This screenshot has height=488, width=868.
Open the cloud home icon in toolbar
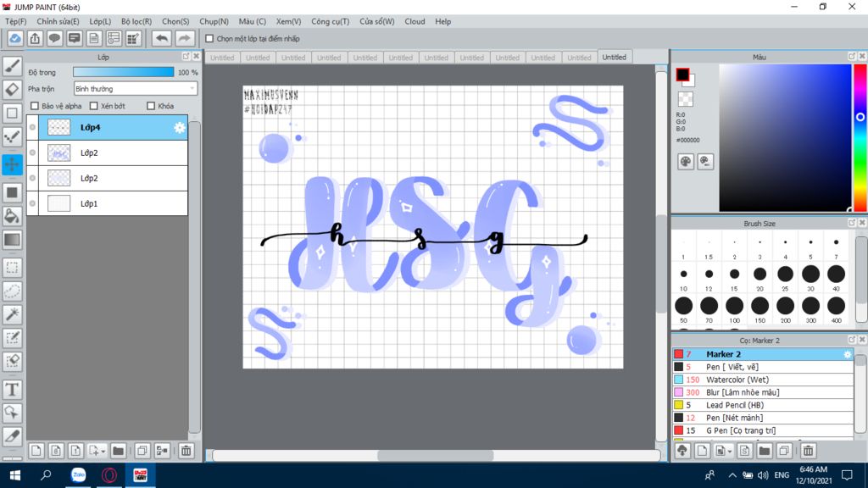15,38
